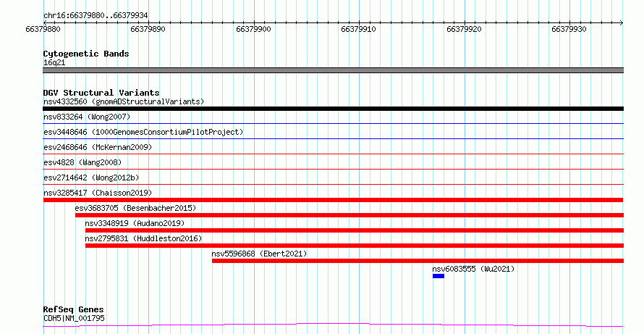Click the esv4828 (Wang2008) label

(82, 162)
